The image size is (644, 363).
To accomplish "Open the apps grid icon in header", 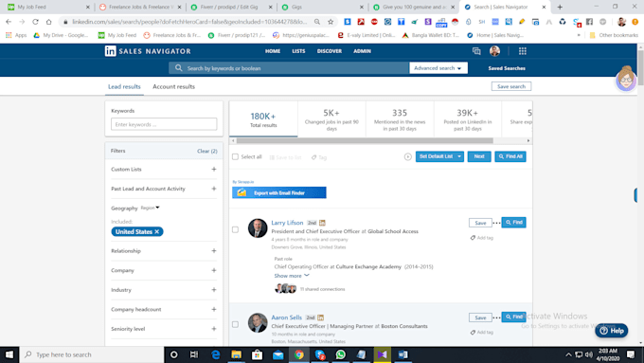I will (x=523, y=51).
